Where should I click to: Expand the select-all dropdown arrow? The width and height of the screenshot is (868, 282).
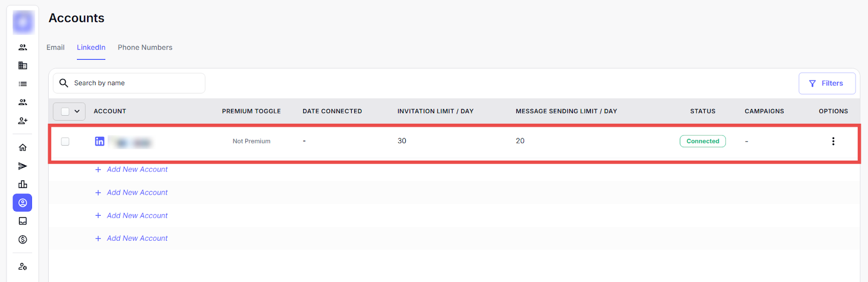(x=77, y=111)
